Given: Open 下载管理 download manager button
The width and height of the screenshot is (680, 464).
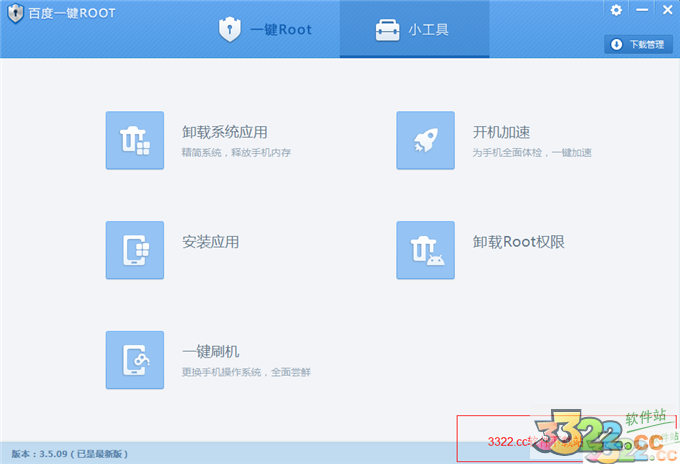Looking at the screenshot, I should coord(638,44).
